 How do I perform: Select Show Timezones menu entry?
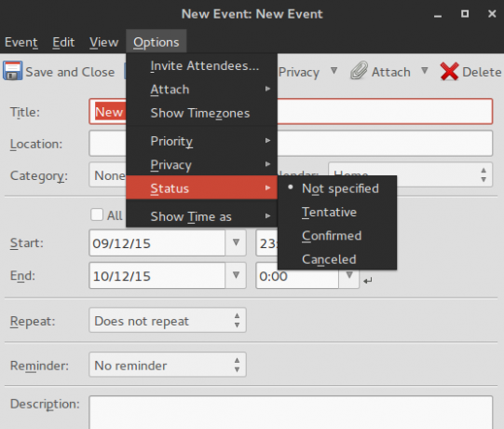(x=201, y=113)
